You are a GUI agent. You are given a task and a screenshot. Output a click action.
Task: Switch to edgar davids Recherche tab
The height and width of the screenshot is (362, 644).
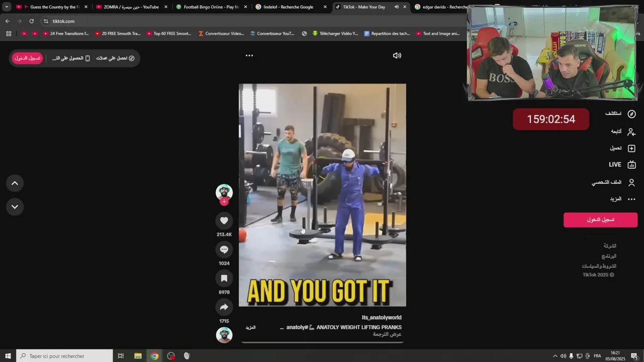coord(440,7)
